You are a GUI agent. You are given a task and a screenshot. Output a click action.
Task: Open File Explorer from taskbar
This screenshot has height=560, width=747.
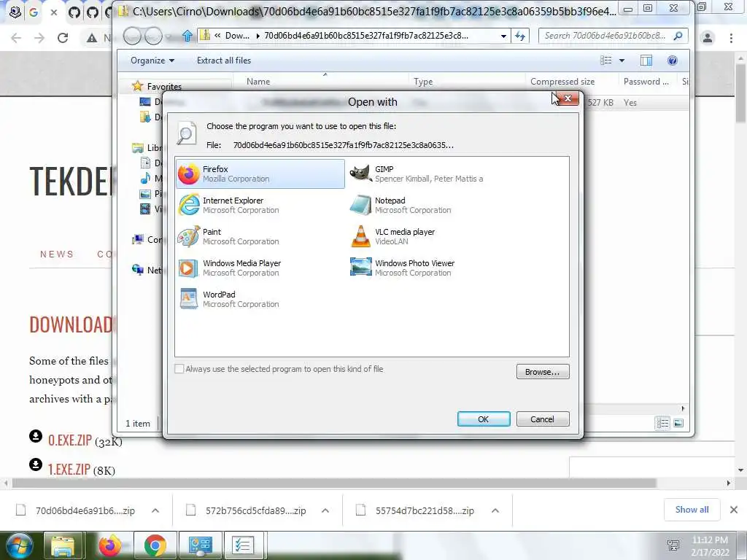[63, 545]
